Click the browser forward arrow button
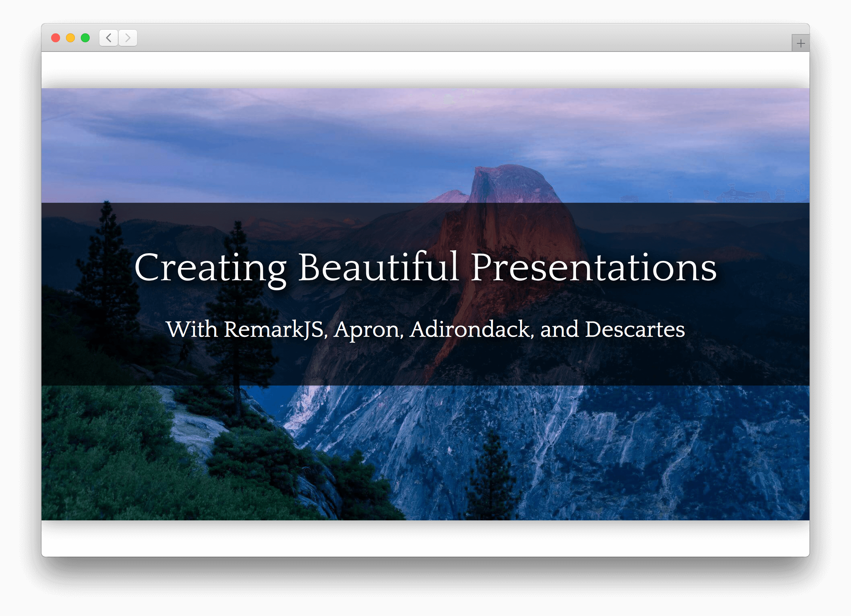This screenshot has height=616, width=851. click(x=128, y=38)
